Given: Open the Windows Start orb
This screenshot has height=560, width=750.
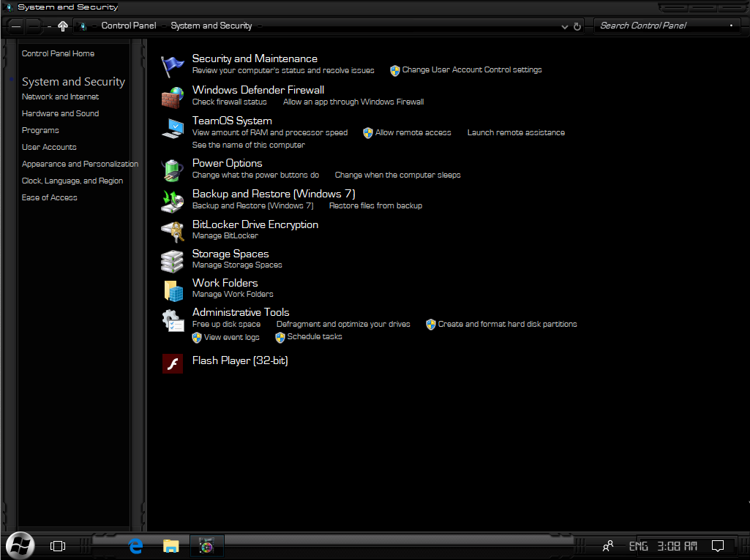Looking at the screenshot, I should click(x=20, y=545).
